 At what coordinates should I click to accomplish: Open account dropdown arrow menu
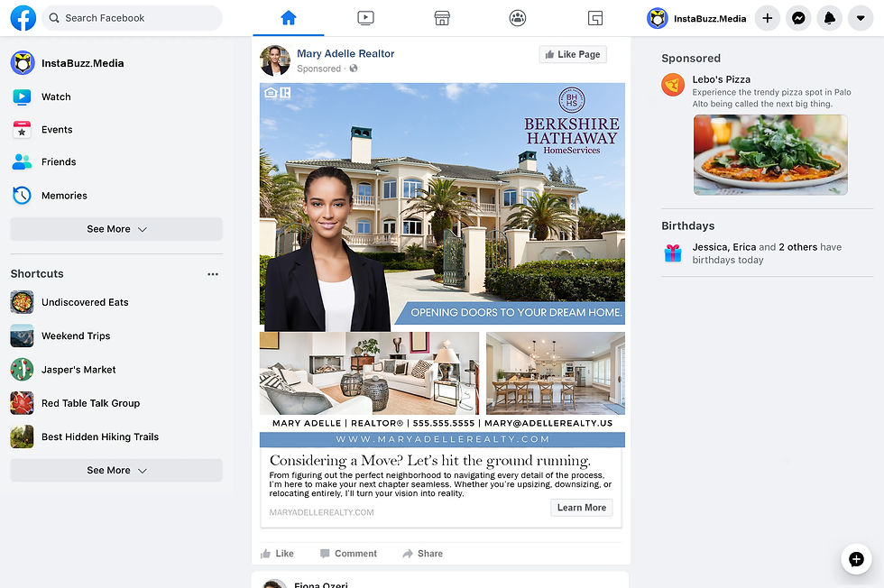click(x=861, y=18)
